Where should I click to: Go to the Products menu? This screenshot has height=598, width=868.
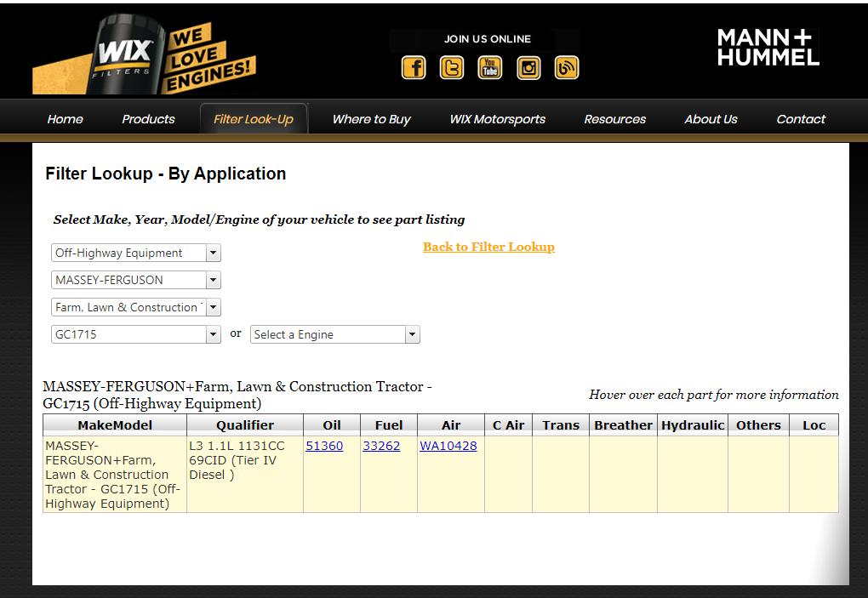pos(148,119)
